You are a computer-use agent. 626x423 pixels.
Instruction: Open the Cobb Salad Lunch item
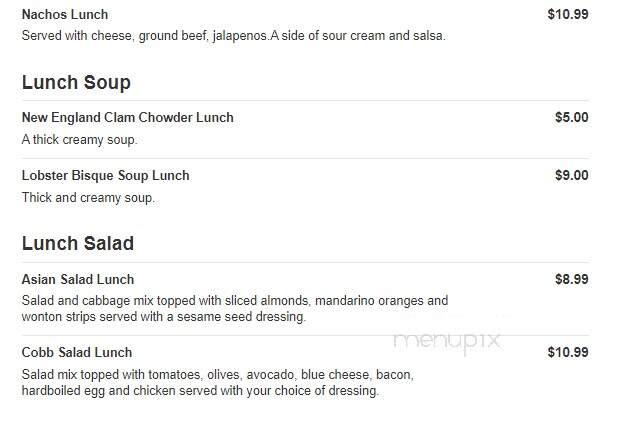[x=77, y=352]
